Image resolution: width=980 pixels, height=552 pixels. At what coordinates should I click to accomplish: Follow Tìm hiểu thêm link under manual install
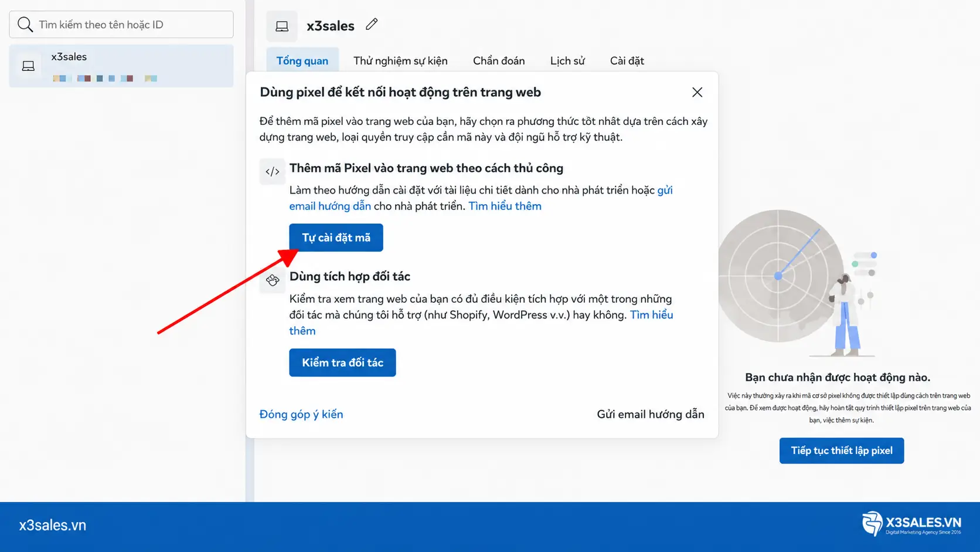pos(505,206)
